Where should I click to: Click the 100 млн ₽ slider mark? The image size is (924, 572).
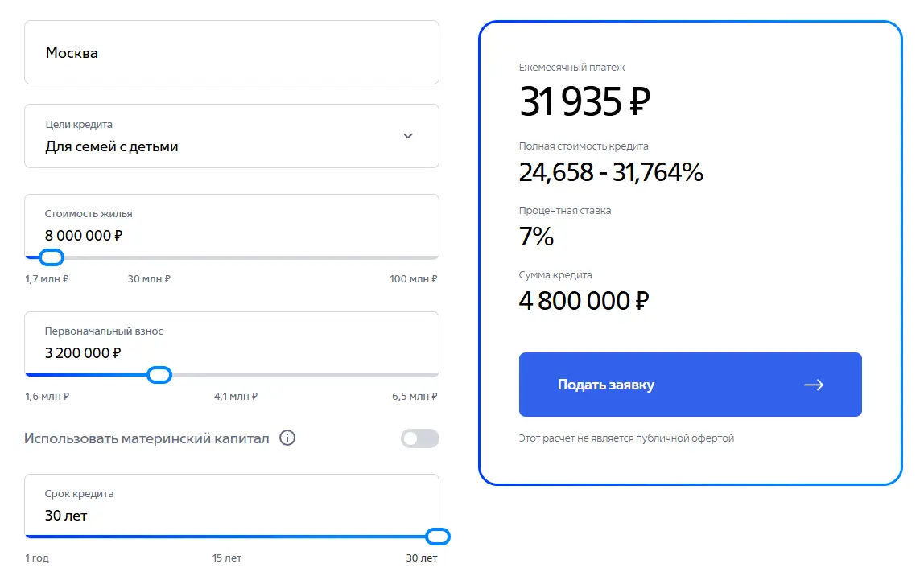pyautogui.click(x=413, y=278)
